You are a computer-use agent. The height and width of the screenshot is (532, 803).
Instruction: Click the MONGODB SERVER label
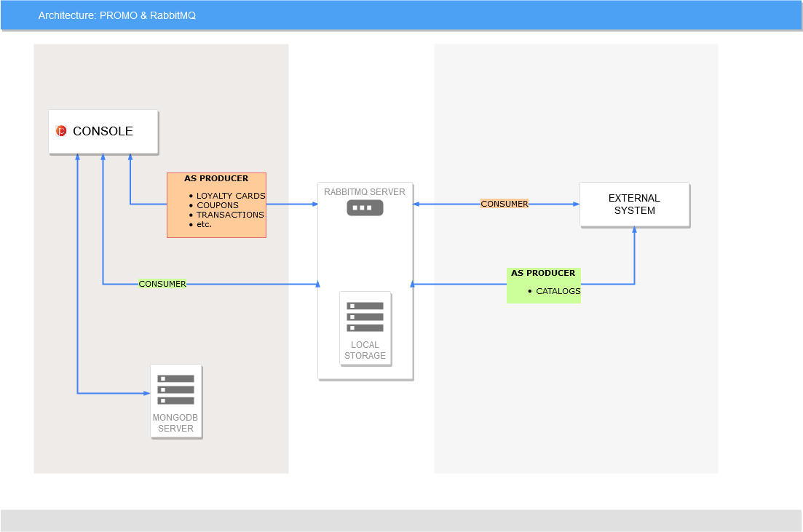pos(175,423)
